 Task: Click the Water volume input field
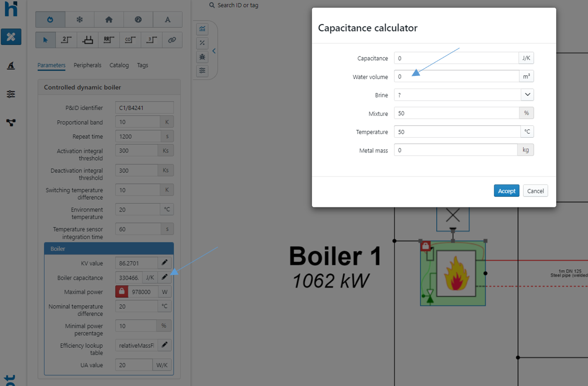(x=456, y=76)
